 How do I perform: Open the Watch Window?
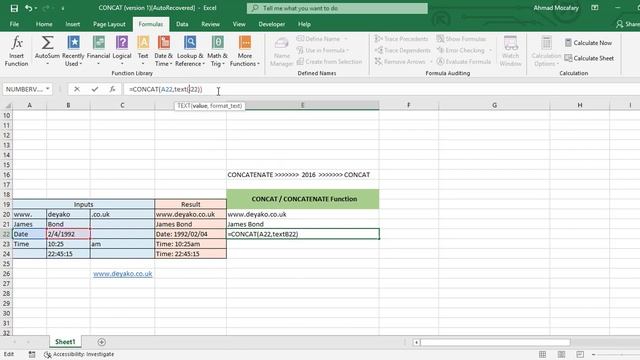click(x=511, y=51)
